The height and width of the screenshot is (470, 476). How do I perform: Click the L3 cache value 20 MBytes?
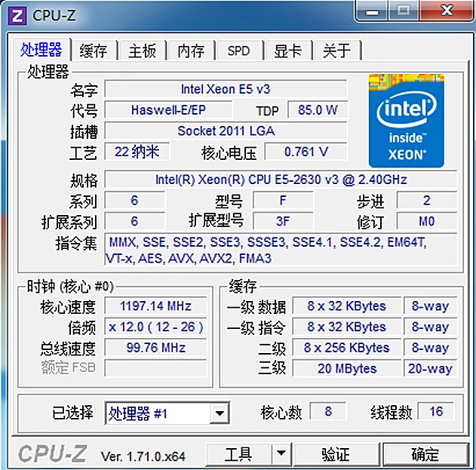point(347,368)
